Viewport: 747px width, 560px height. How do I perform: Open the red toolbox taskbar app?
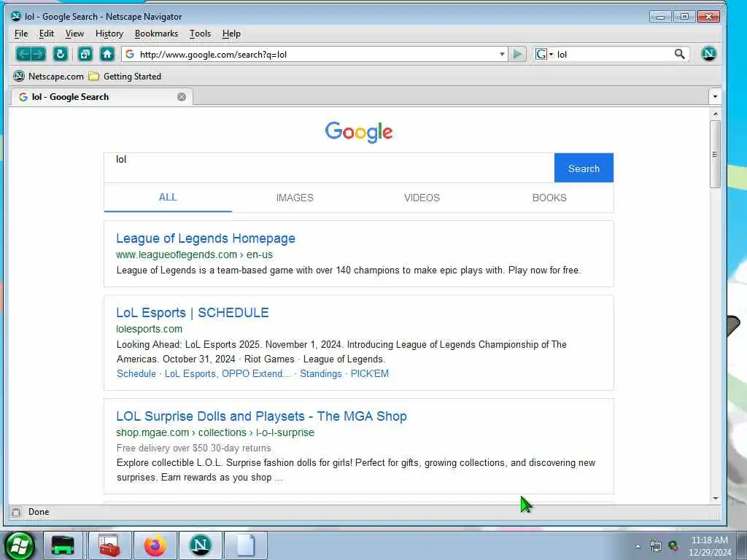click(x=109, y=545)
